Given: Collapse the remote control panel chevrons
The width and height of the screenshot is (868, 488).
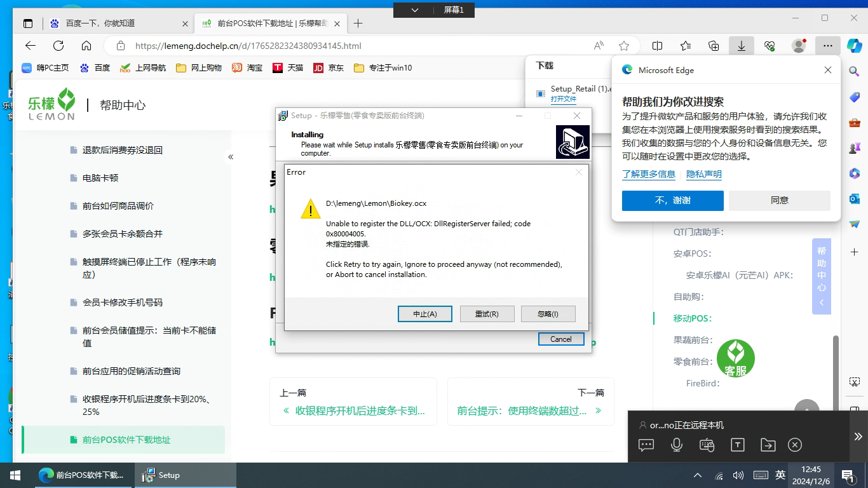Looking at the screenshot, I should 858,436.
